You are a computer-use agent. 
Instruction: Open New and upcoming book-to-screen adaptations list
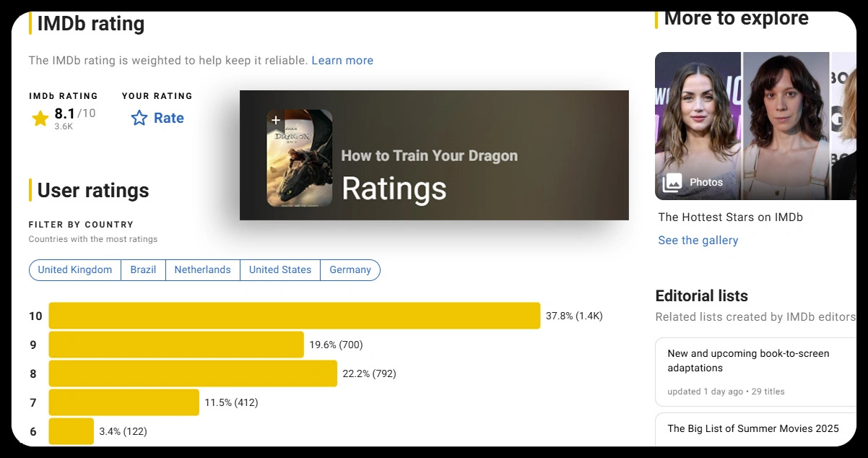(748, 360)
